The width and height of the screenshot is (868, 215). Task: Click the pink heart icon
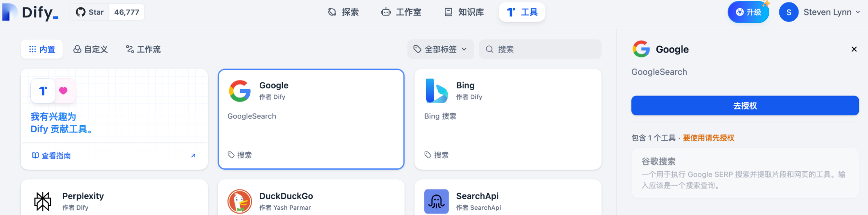pyautogui.click(x=64, y=91)
